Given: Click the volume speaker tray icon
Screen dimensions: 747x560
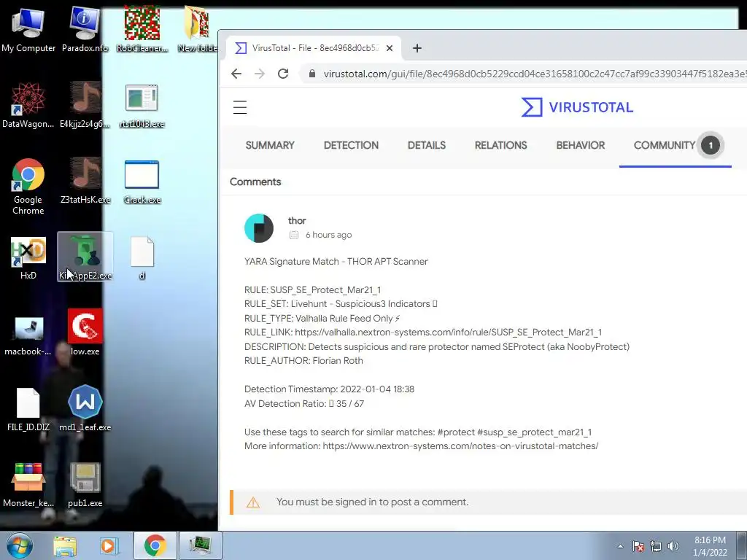Looking at the screenshot, I should 673,546.
